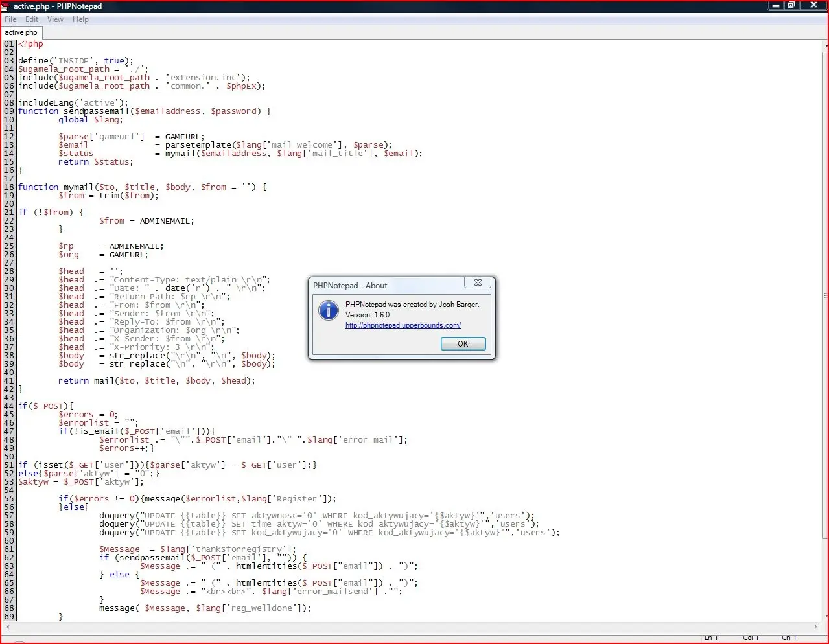This screenshot has height=644, width=829.
Task: Click the horizontal scrollbar right arrow
Action: click(816, 627)
